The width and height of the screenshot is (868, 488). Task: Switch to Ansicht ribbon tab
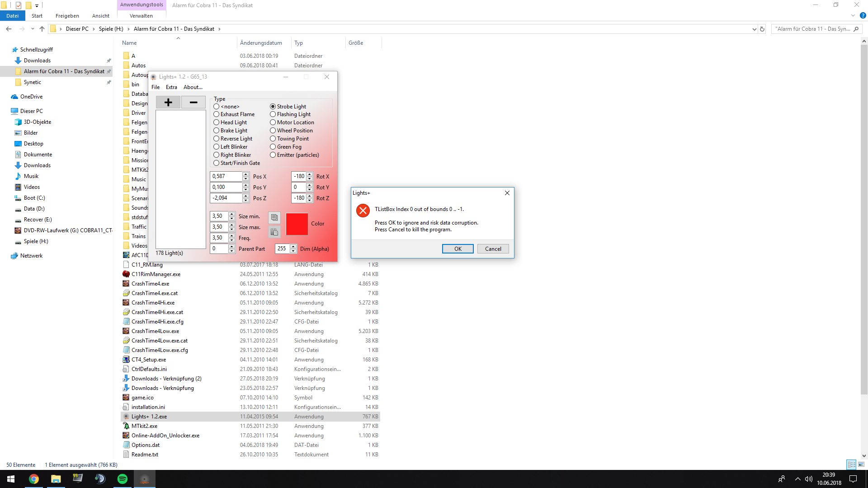click(101, 15)
